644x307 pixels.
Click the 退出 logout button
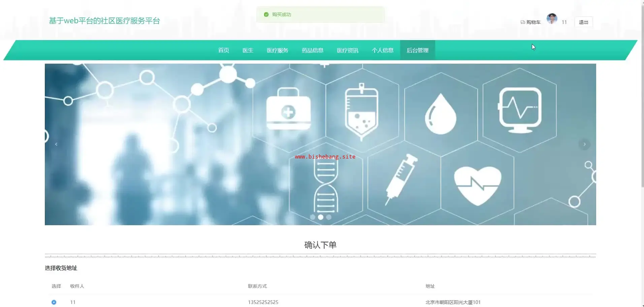(583, 22)
